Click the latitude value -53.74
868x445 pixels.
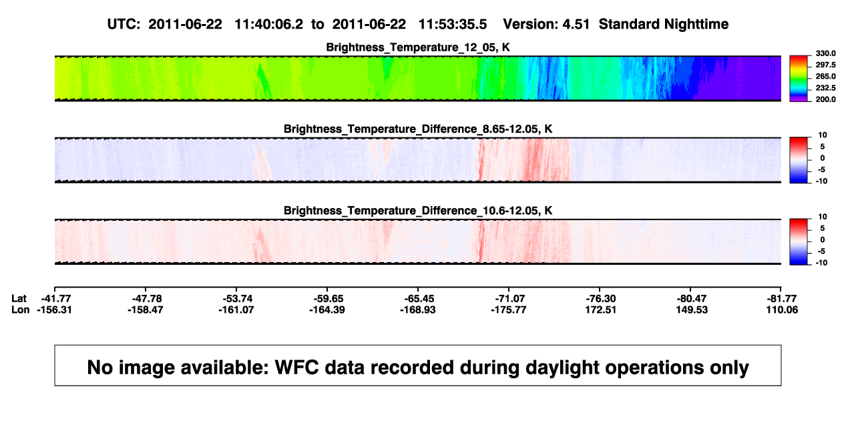(x=237, y=298)
